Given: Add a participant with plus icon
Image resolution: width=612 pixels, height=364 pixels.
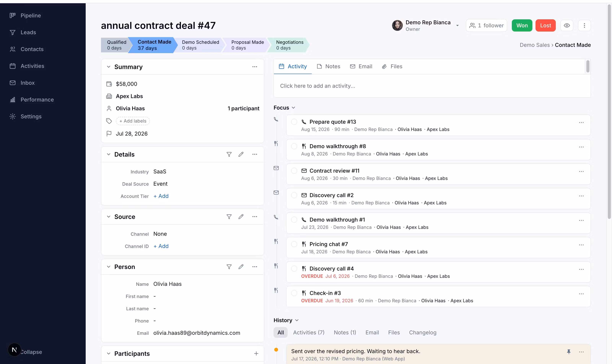Looking at the screenshot, I should [256, 353].
